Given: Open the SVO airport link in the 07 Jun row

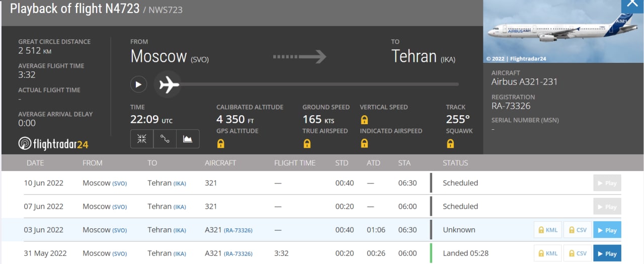Looking at the screenshot, I should tap(119, 207).
